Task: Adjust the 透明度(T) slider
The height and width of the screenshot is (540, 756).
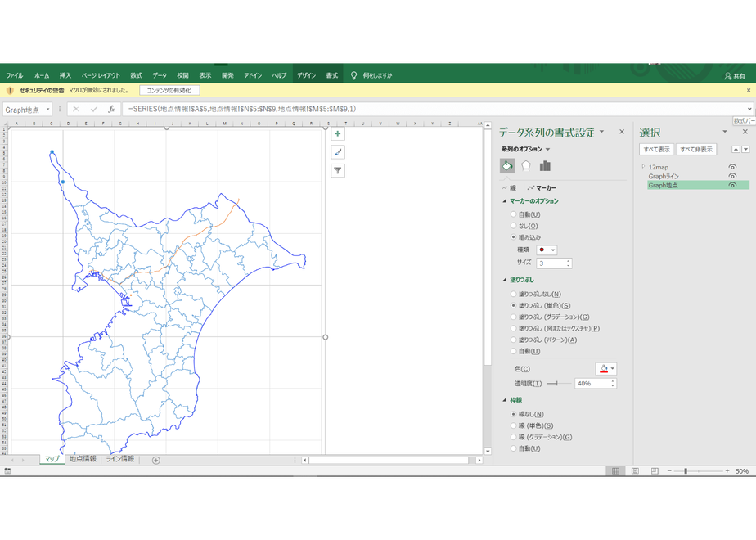Action: tap(559, 383)
